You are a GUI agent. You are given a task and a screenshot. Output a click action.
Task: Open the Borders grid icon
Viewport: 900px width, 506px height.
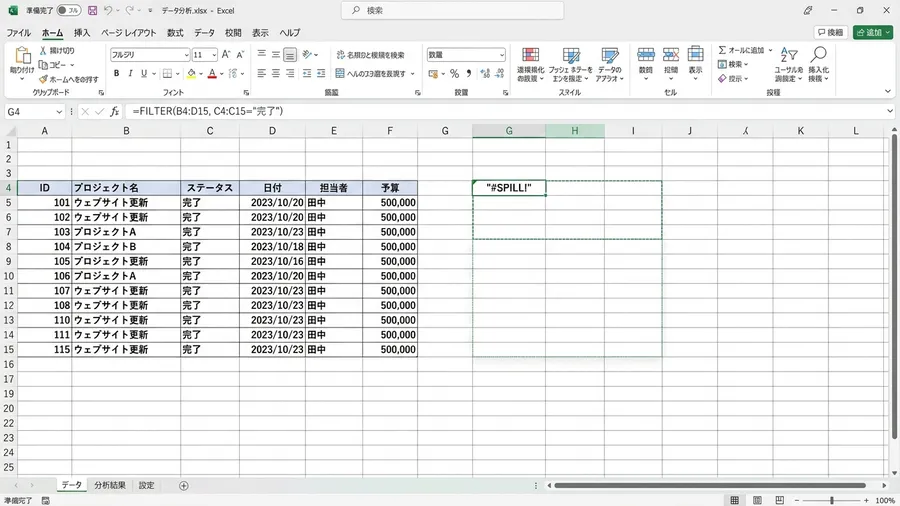[x=167, y=73]
